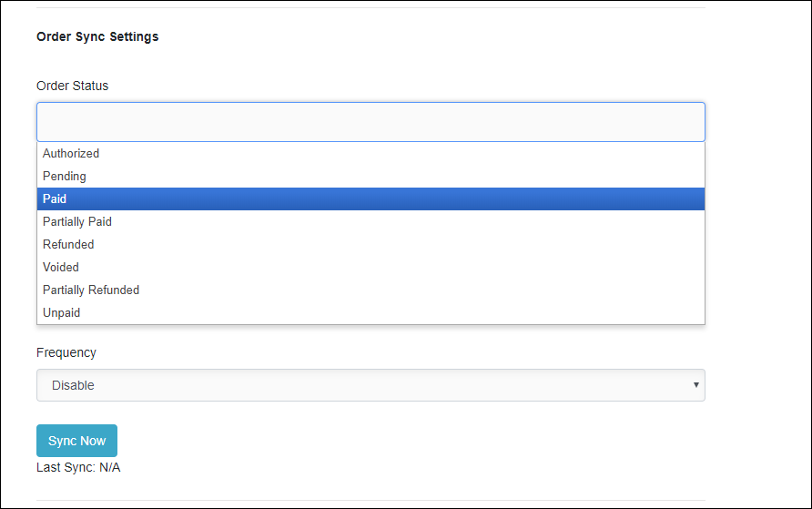Click the Order Status field label

pos(72,86)
